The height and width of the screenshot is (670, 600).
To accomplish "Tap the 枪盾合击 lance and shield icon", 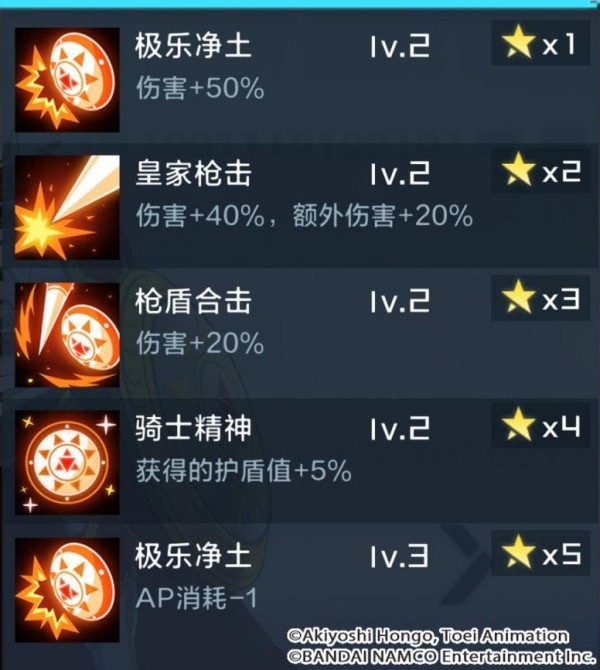I will (x=67, y=335).
